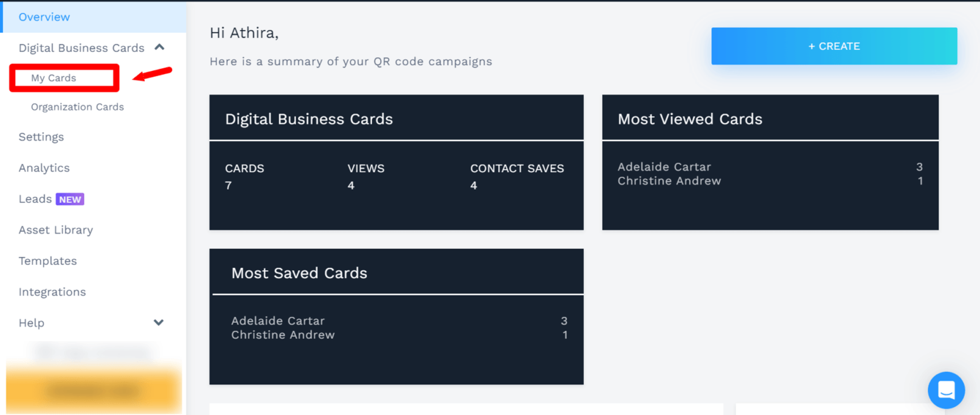Select the Templates sidebar item
Screen dimensions: 980x415
(x=47, y=261)
